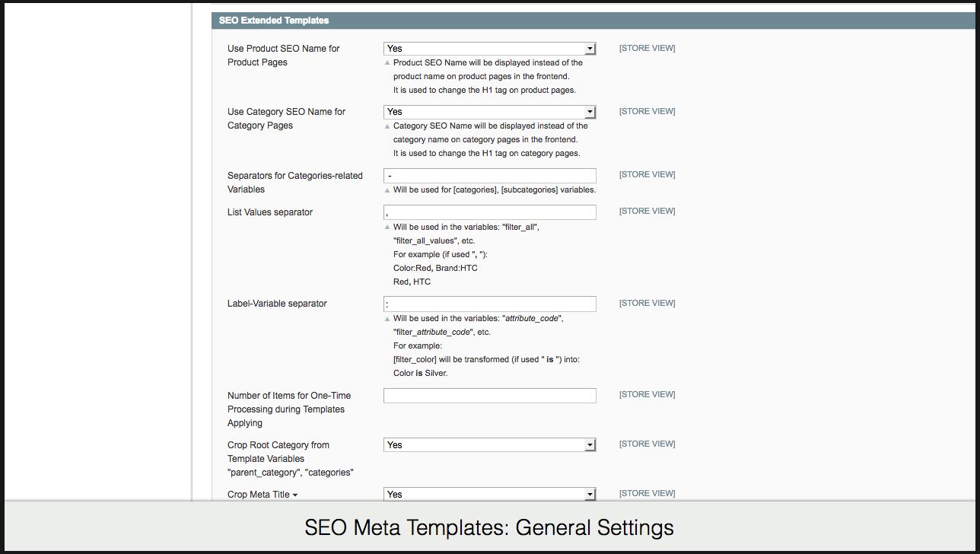This screenshot has height=554, width=980.
Task: Focus the List Values separator text field
Action: 489,212
